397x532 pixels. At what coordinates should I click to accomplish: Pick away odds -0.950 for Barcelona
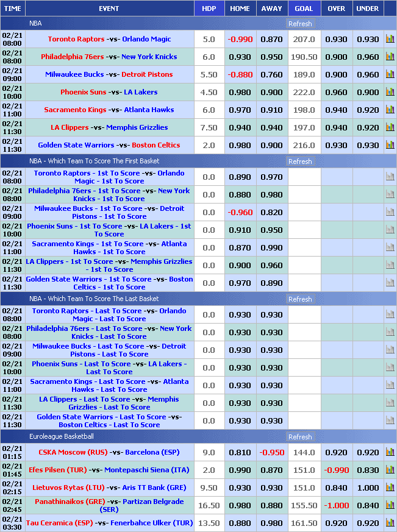271,452
